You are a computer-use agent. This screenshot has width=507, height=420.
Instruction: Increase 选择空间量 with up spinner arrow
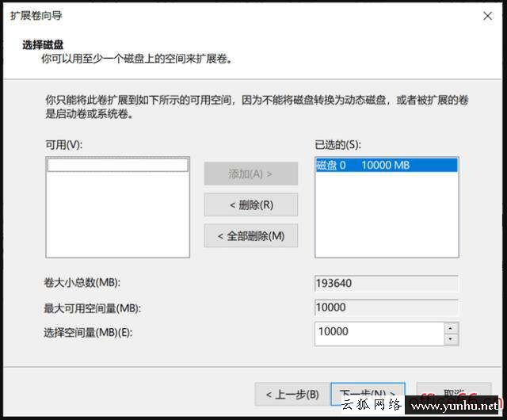pyautogui.click(x=451, y=328)
